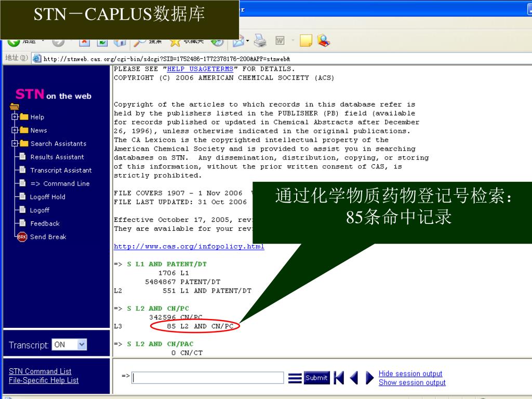Go to the next command with the right arrow
532x399 pixels.
369,378
